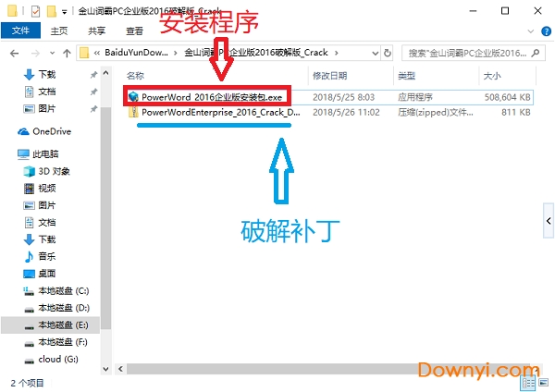Open the 音乐 folder in sidebar
555x392 pixels.
coord(46,256)
